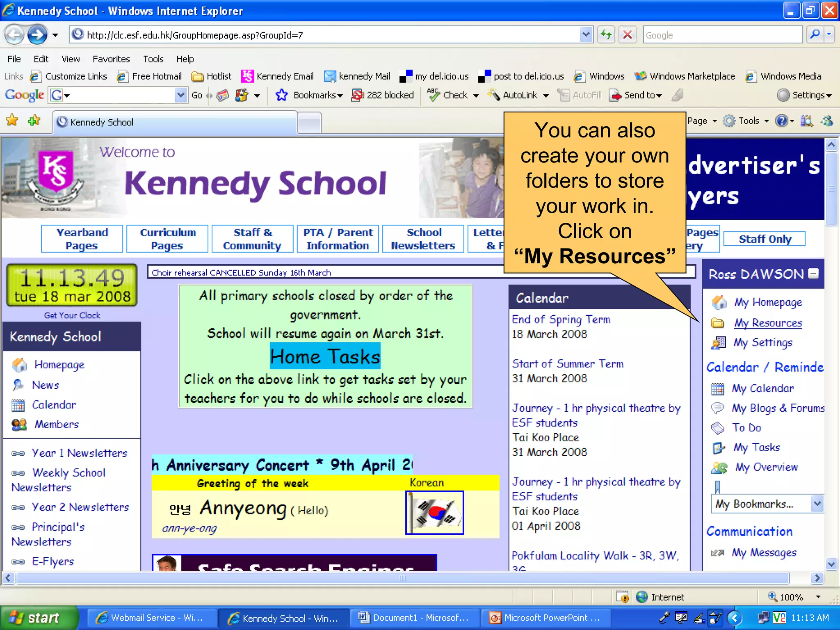Image resolution: width=840 pixels, height=630 pixels.
Task: Click the browser Forward arrow button
Action: [x=37, y=35]
